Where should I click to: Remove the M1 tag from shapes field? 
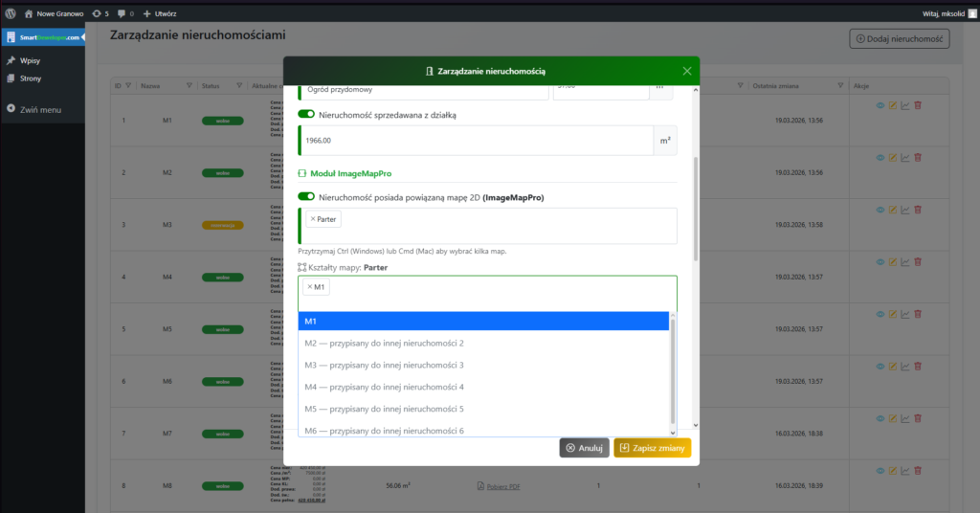tap(309, 287)
